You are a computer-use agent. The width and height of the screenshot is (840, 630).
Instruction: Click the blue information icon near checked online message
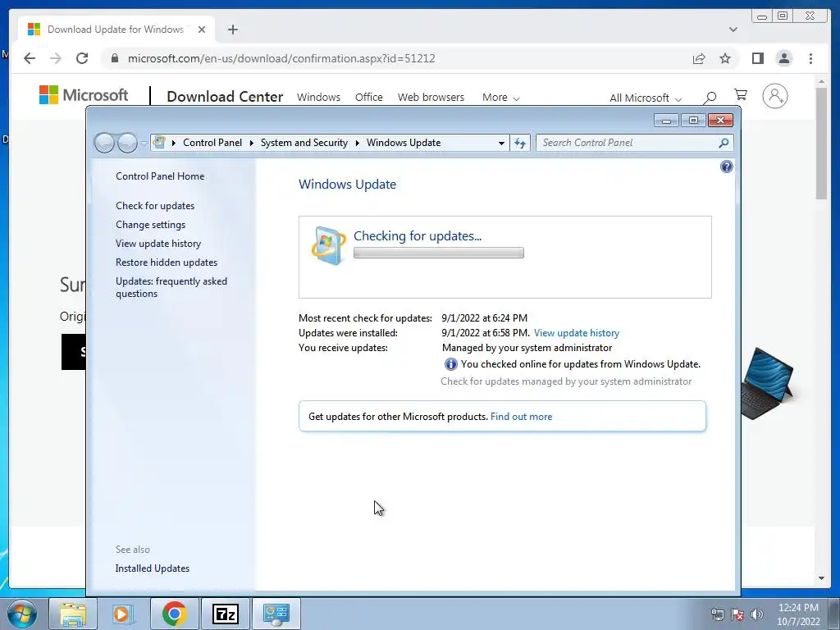pyautogui.click(x=450, y=364)
